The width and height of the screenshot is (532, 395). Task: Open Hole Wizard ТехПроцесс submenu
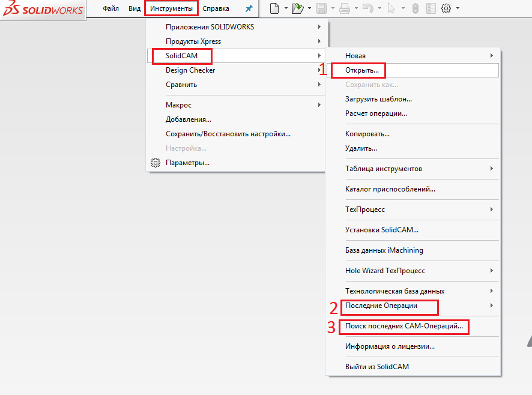[413, 271]
